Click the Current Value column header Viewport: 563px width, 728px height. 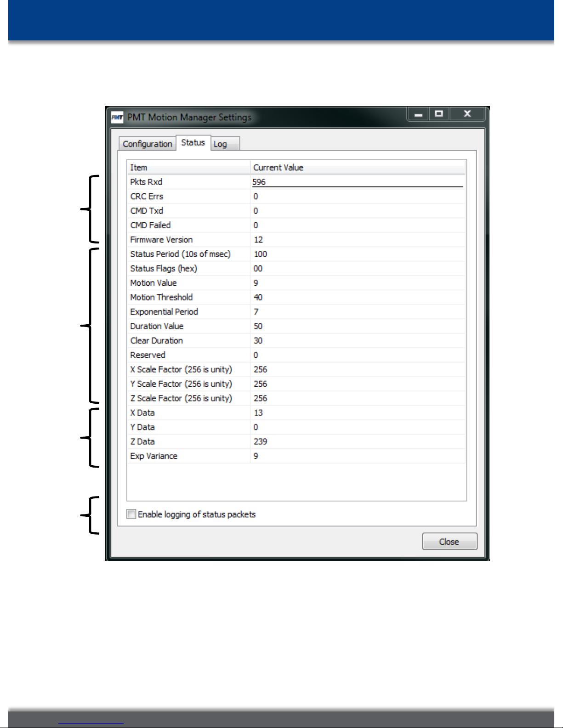[358, 168]
